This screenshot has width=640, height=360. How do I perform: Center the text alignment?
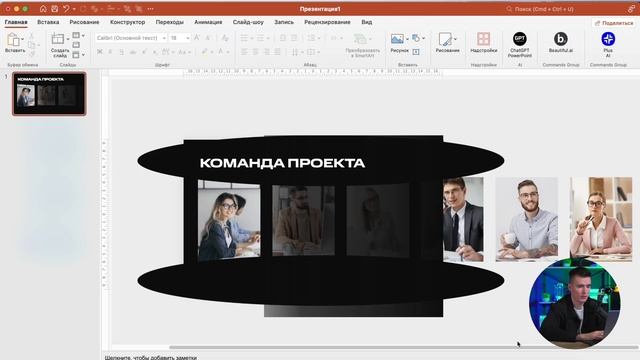pyautogui.click(x=255, y=52)
